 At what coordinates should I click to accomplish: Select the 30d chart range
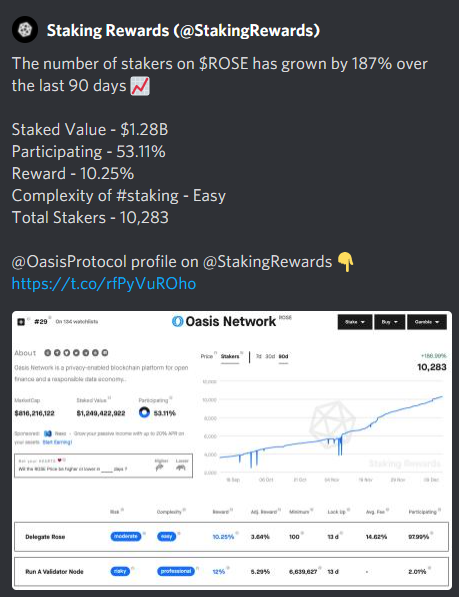point(270,356)
